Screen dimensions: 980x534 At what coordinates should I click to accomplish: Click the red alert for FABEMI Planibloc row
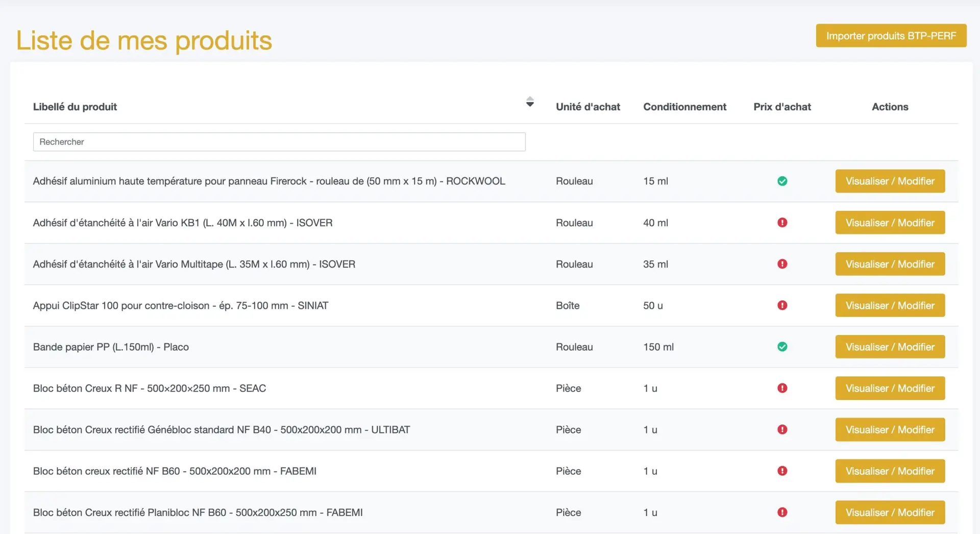point(782,512)
